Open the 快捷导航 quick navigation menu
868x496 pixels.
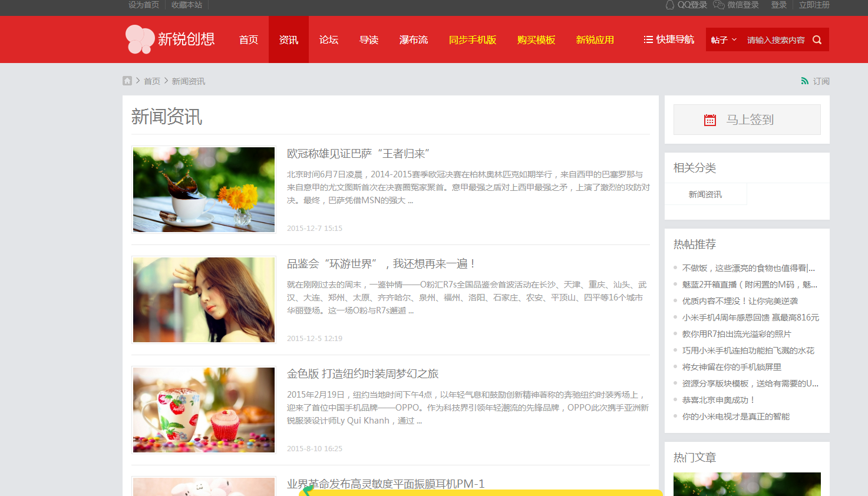[x=669, y=39]
